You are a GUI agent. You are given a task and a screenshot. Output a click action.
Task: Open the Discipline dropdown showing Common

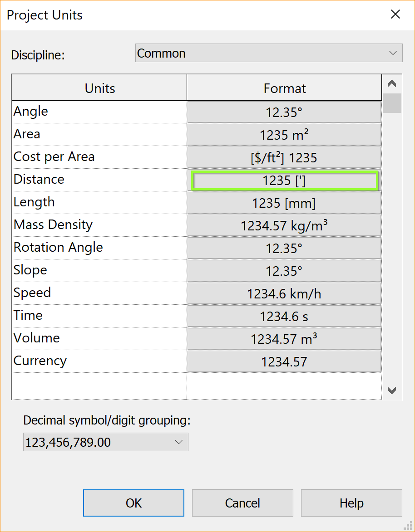click(268, 53)
